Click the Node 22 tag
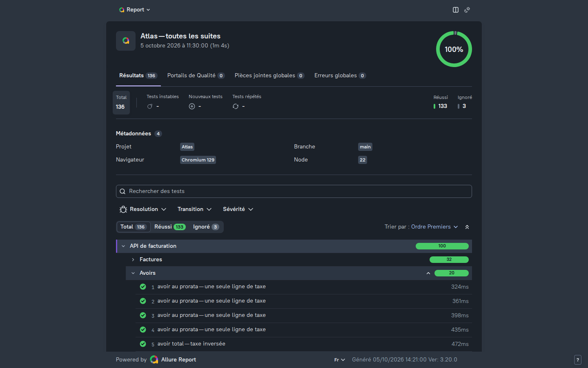 point(363,160)
